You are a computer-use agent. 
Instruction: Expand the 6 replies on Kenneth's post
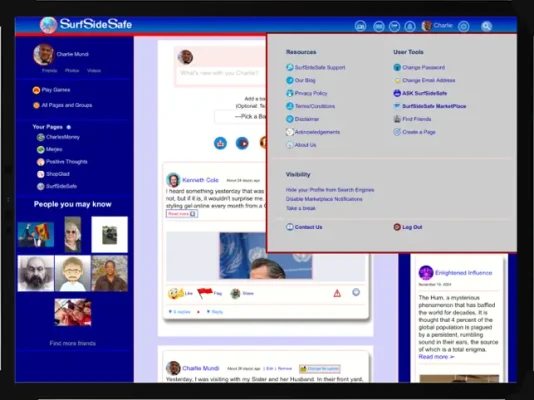pos(179,312)
